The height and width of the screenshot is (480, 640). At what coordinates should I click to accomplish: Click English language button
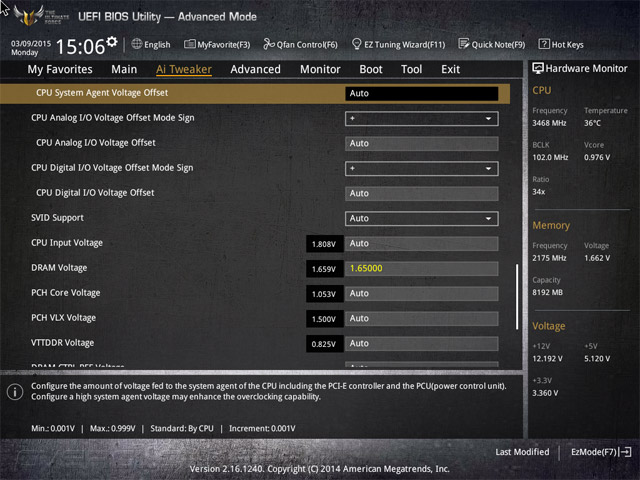157,44
